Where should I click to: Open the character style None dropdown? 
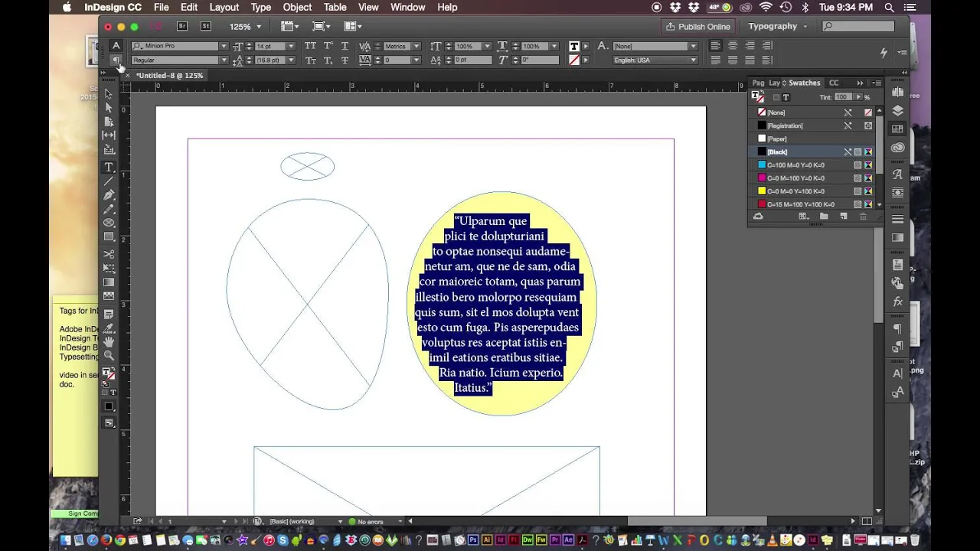click(693, 46)
